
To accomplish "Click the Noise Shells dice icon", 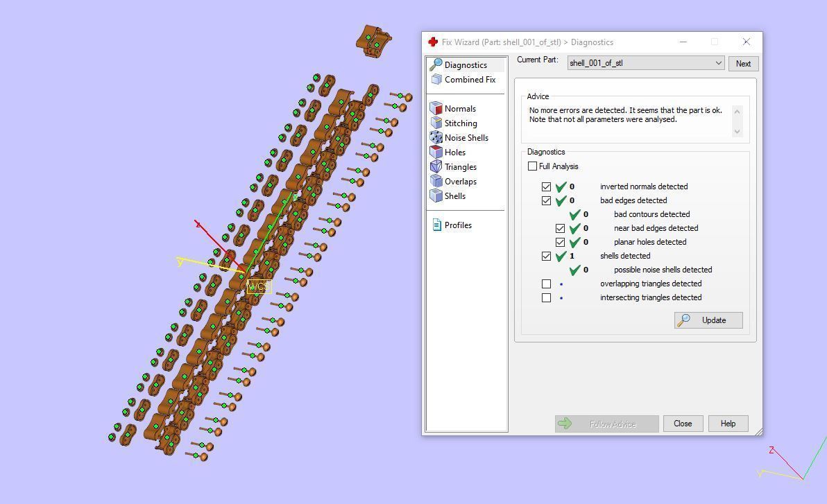I will point(436,137).
